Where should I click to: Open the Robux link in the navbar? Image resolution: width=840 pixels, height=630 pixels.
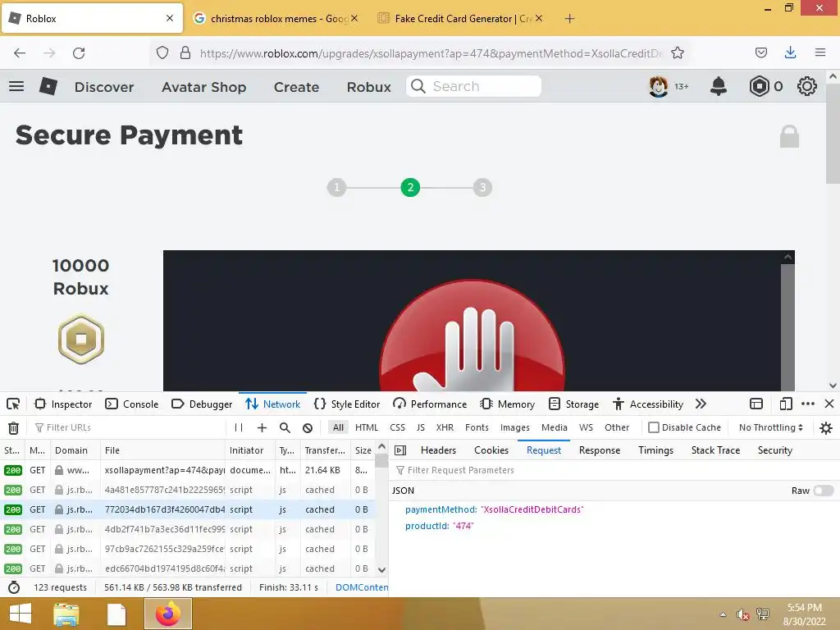coord(368,87)
